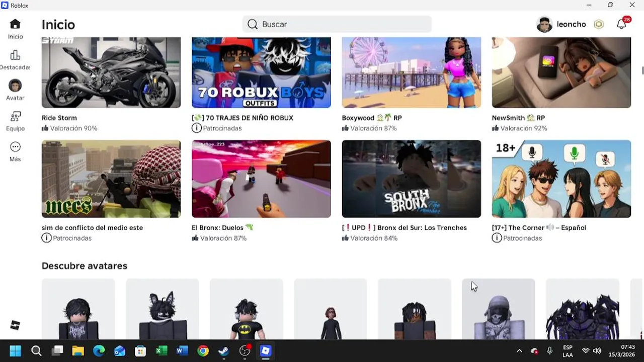Select the black cat-eared avatar

tap(163, 309)
